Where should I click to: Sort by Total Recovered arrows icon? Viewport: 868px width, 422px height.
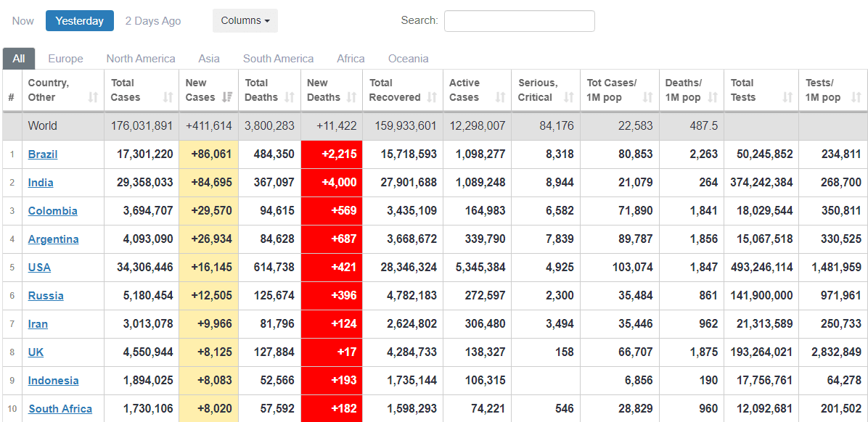pos(432,97)
